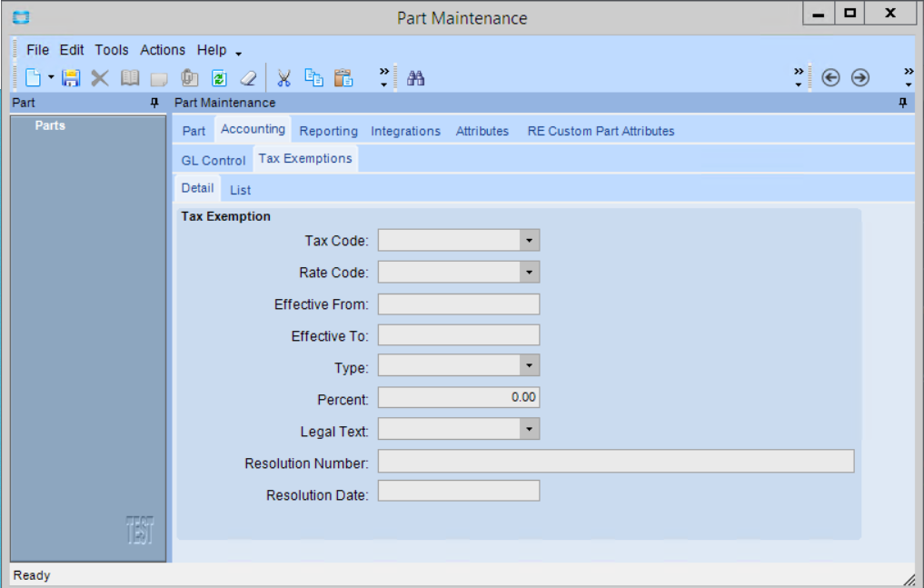Pin the Part Maintenance panel
This screenshot has height=588, width=924.
(903, 103)
